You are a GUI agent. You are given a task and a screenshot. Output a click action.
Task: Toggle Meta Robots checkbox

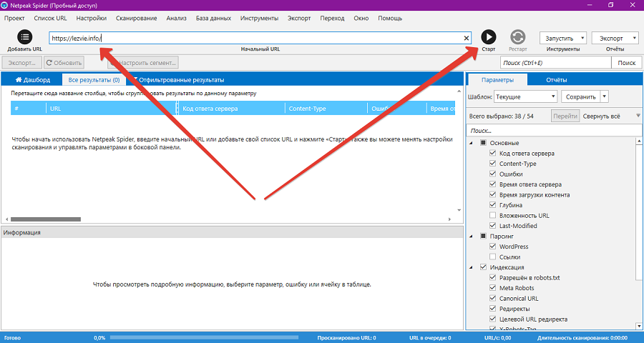tap(492, 288)
